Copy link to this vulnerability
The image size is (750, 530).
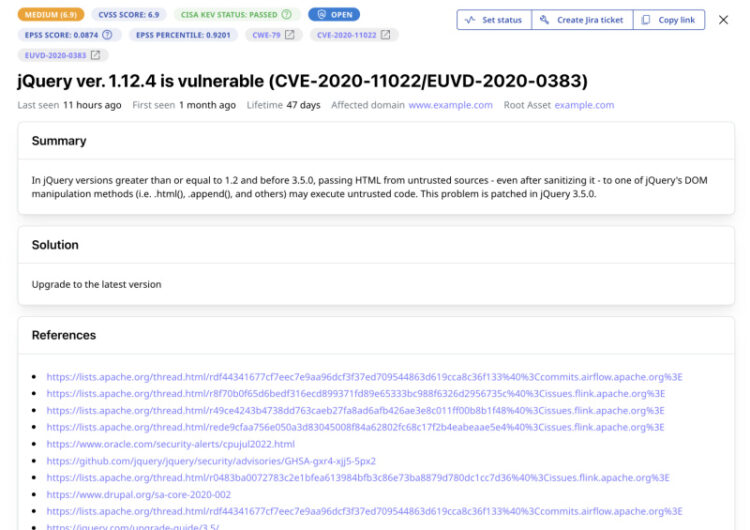pyautogui.click(x=669, y=20)
